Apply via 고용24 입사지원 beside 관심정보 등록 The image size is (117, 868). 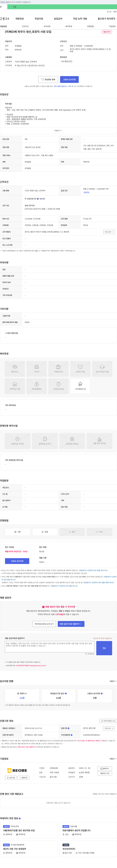(x=69, y=79)
